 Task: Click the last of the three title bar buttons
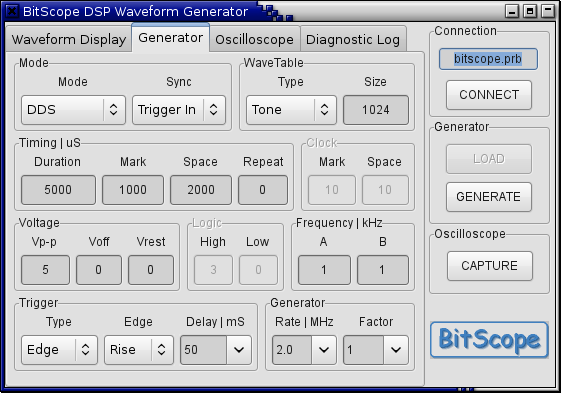pos(548,11)
